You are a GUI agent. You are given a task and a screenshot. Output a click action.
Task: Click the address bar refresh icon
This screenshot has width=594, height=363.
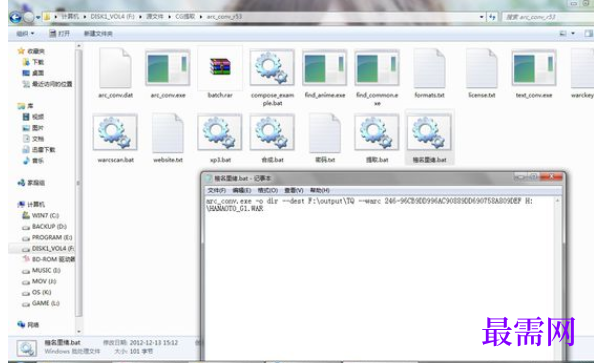pos(492,17)
